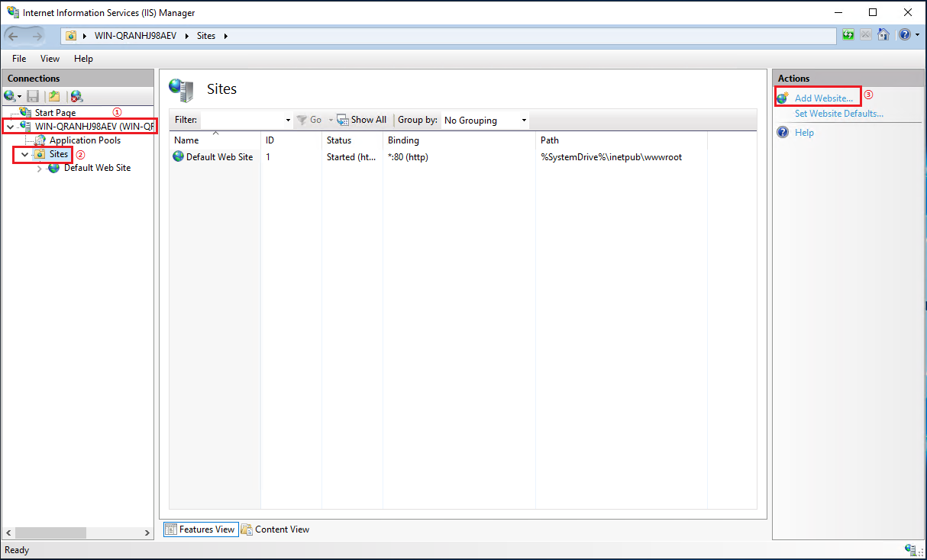Switch to Content View tab

click(276, 529)
